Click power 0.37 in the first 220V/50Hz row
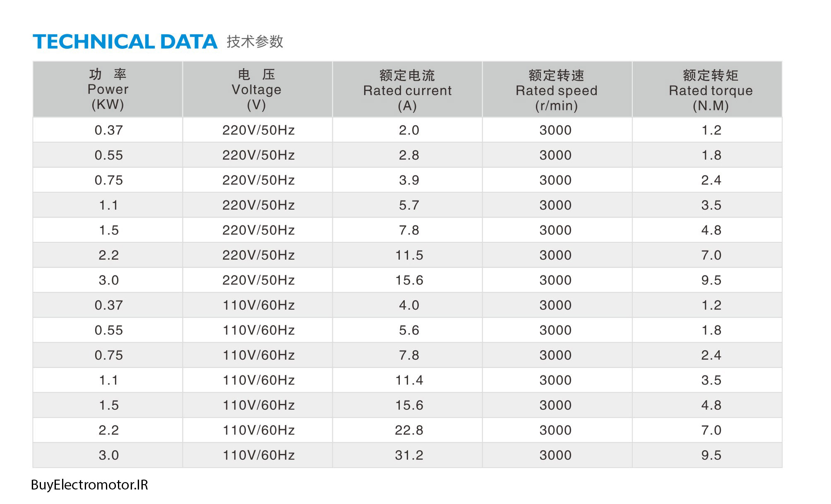 pos(108,130)
